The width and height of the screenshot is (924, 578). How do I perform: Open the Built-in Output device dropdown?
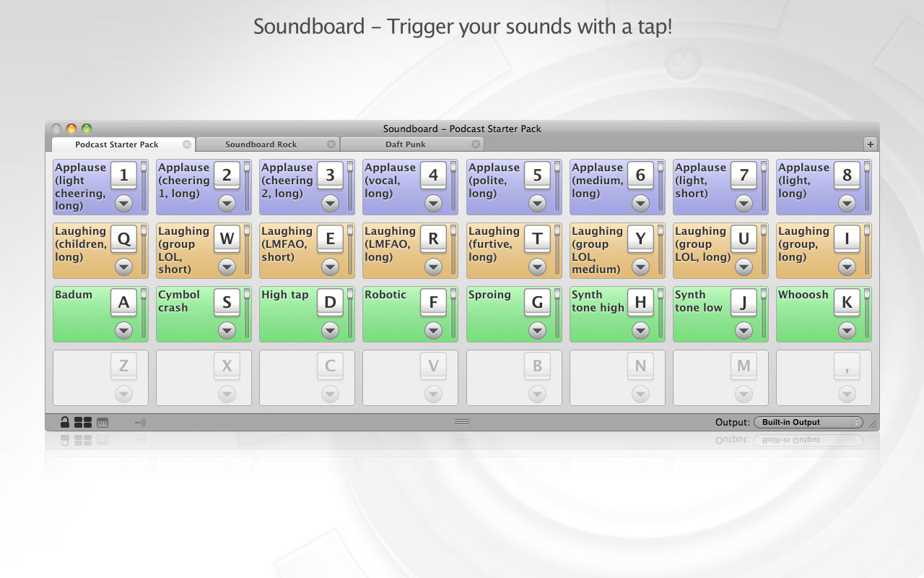pos(808,423)
